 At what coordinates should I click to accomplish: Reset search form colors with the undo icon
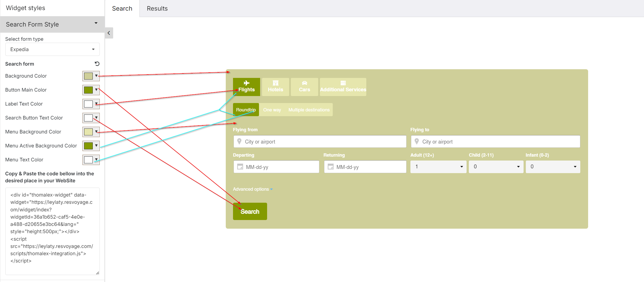coord(97,64)
